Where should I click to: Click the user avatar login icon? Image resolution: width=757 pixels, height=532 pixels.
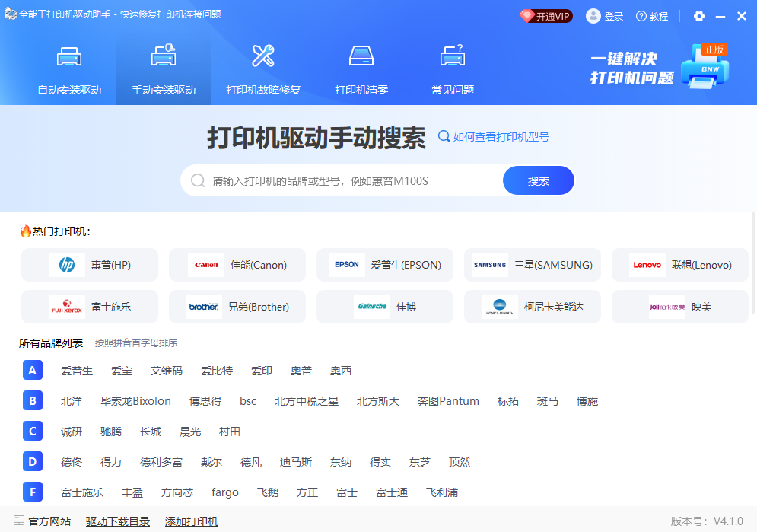[x=593, y=16]
